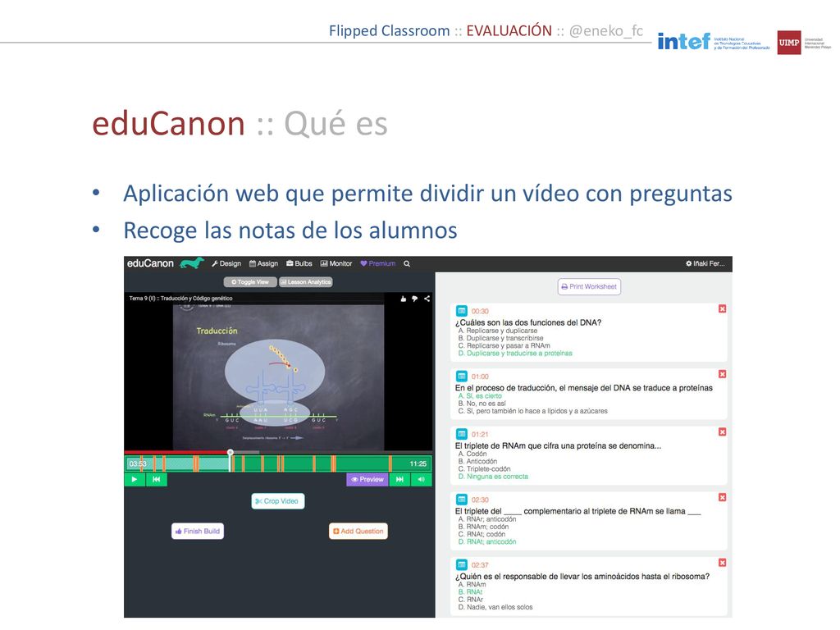Viewport: 840px width, 630px height.
Task: Select answer 'A. Sí, es cierto'
Action: 480,396
